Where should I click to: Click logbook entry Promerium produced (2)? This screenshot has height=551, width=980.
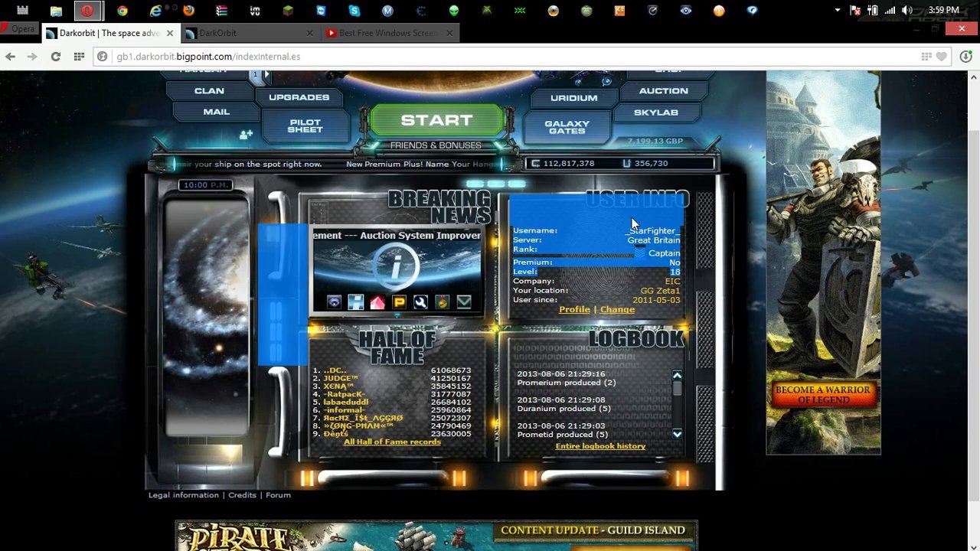click(566, 383)
